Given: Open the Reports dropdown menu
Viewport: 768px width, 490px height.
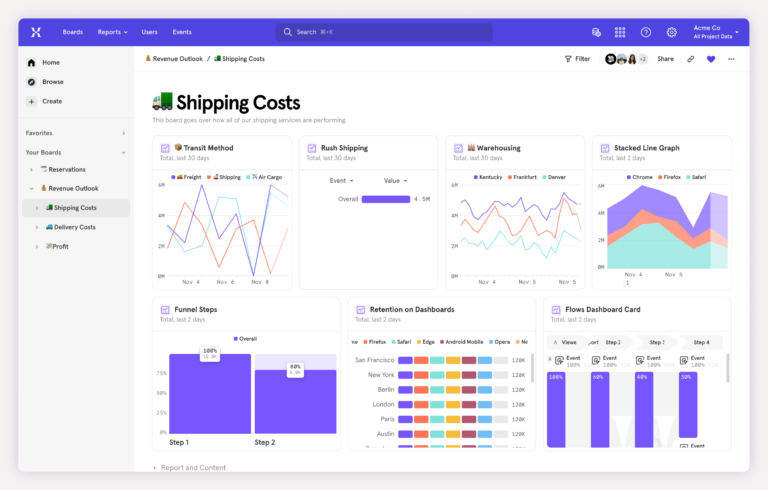Looking at the screenshot, I should (112, 32).
